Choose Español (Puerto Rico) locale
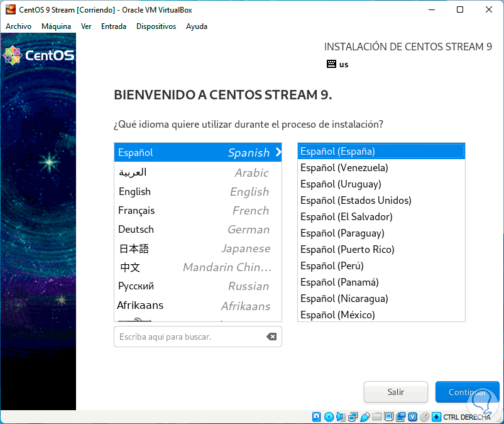The width and height of the screenshot is (504, 424). 381,249
